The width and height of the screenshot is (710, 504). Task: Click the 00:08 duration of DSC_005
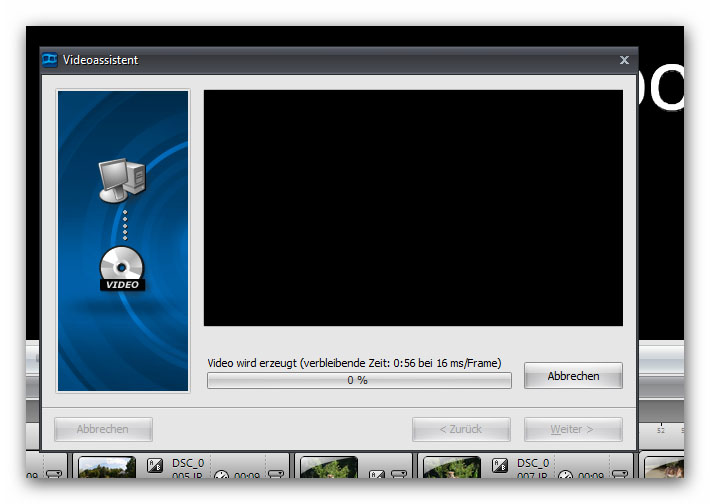[246, 477]
